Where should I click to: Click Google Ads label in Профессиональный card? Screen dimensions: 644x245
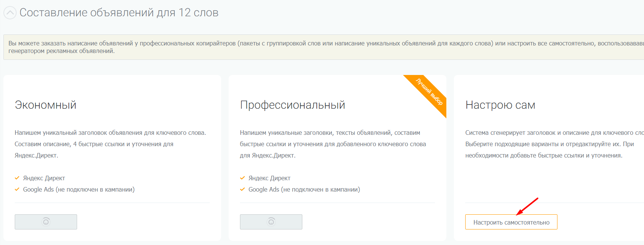coord(304,189)
